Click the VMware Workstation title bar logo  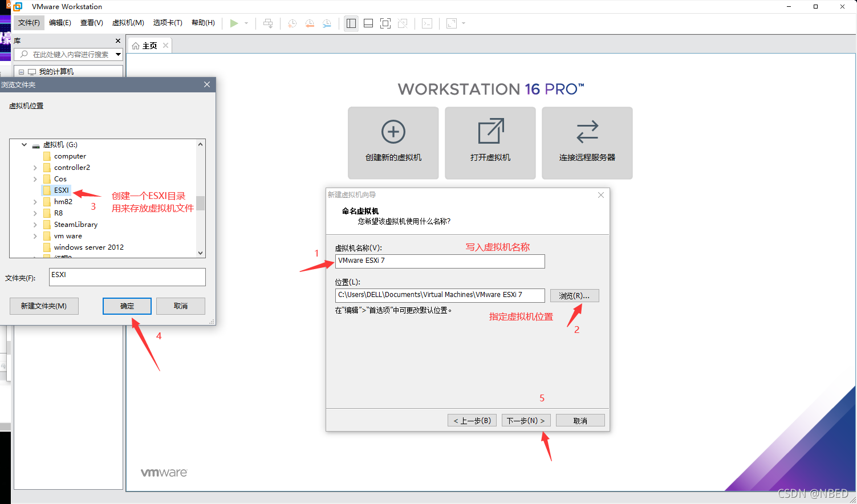[x=18, y=7]
